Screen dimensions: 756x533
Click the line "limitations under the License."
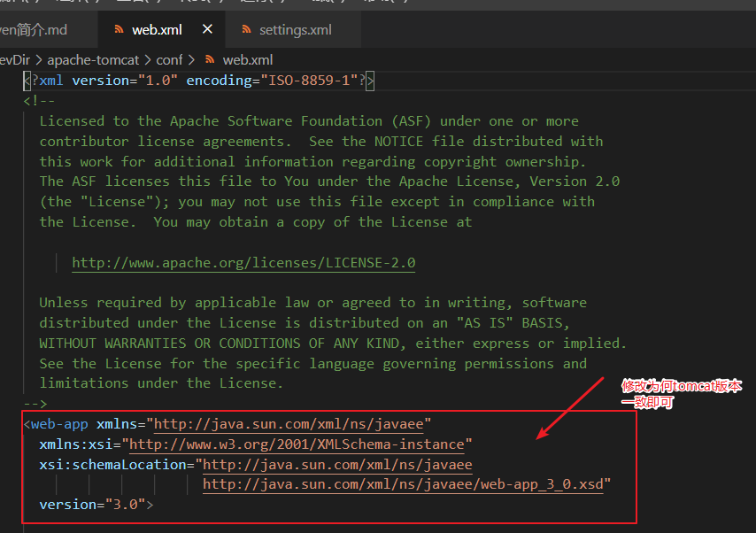click(161, 383)
